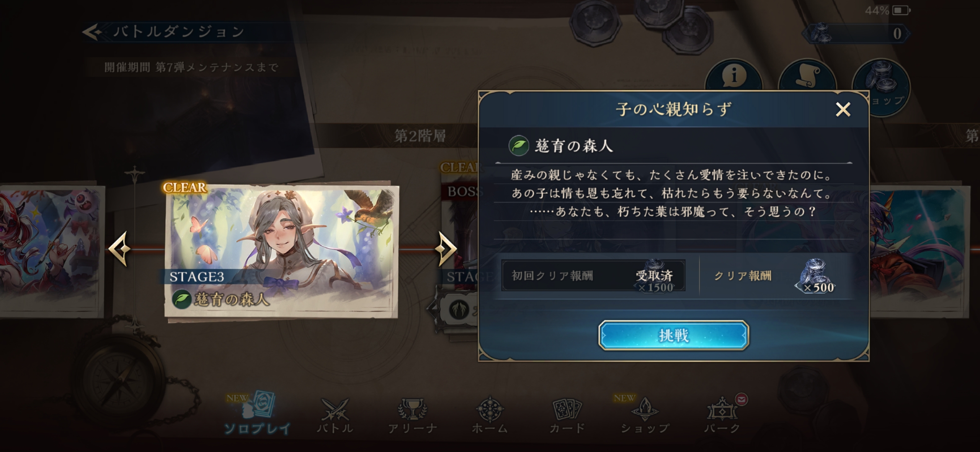Go back using the バトルダンジョン arrow
The image size is (980, 452).
pyautogui.click(x=93, y=32)
